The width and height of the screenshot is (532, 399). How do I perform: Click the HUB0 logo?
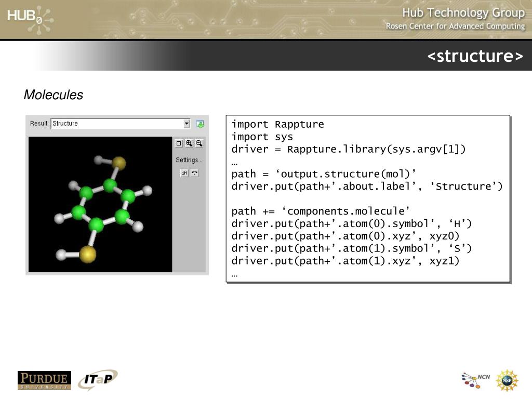click(30, 20)
